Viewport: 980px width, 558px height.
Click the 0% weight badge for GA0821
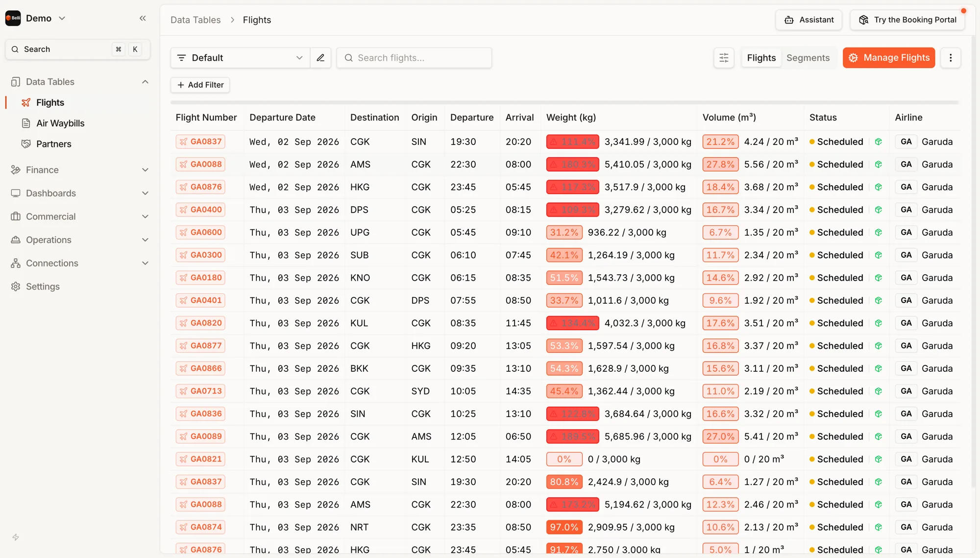pos(564,459)
